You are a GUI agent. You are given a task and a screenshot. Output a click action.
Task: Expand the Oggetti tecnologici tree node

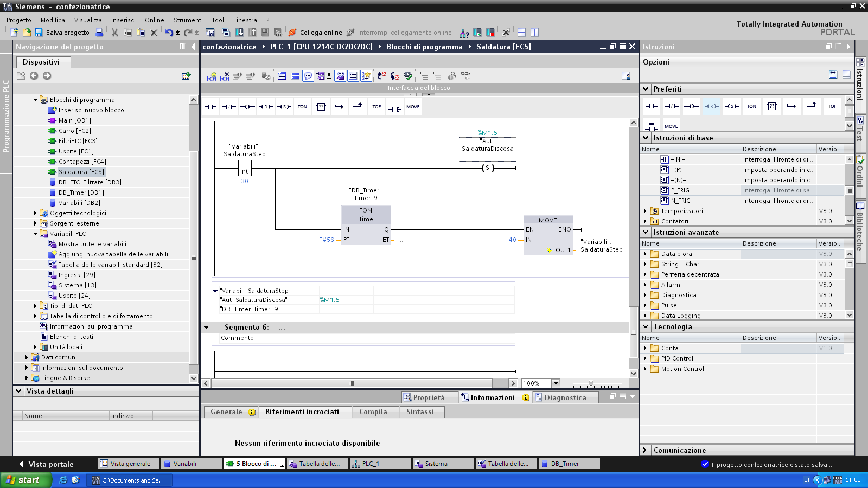tap(36, 213)
